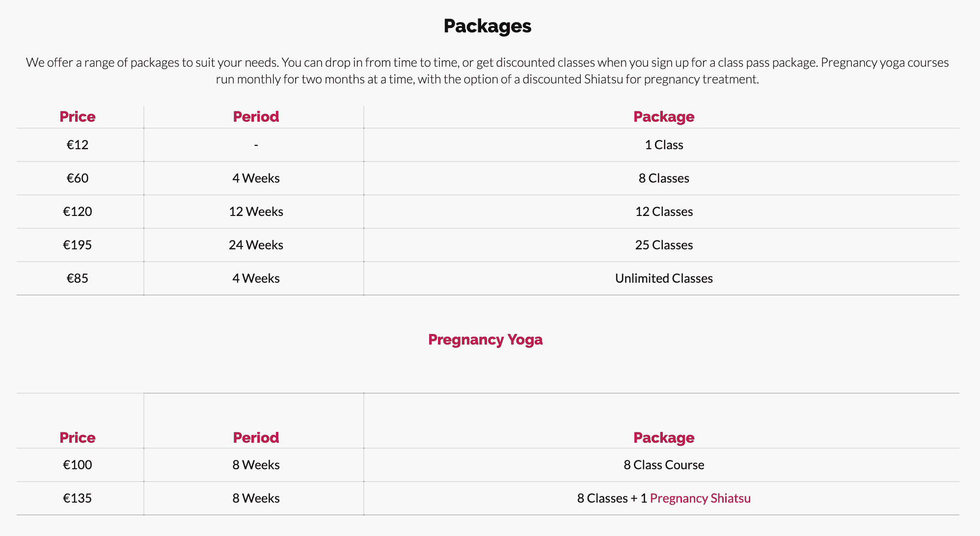Click the €135 pregnancy yoga price
The height and width of the screenshot is (536, 980).
(78, 498)
